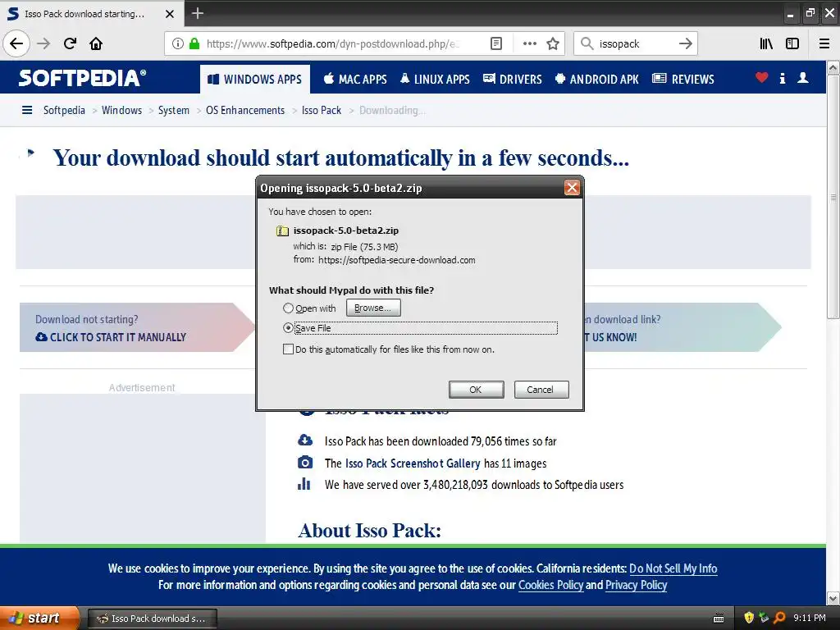This screenshot has width=840, height=630.
Task: Select the Save File radio option
Action: 288,327
